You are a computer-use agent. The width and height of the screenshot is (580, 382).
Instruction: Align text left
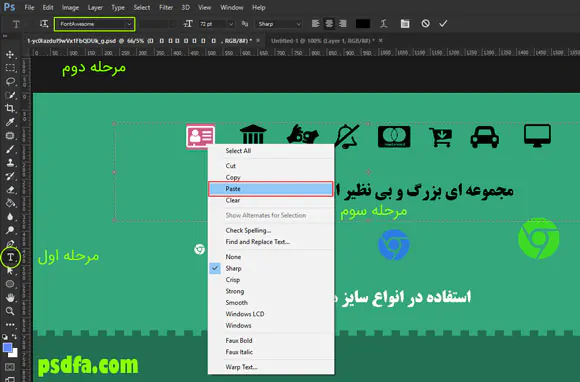tap(315, 24)
